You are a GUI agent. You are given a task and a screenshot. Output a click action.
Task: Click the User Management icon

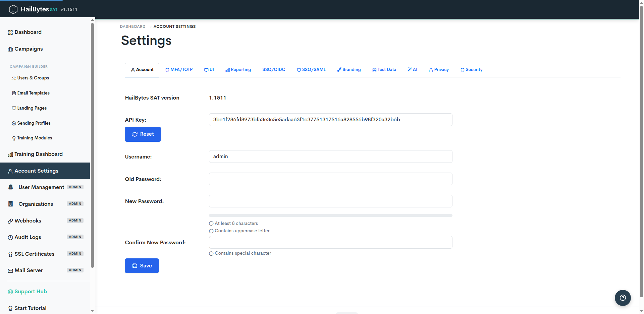[x=10, y=187]
